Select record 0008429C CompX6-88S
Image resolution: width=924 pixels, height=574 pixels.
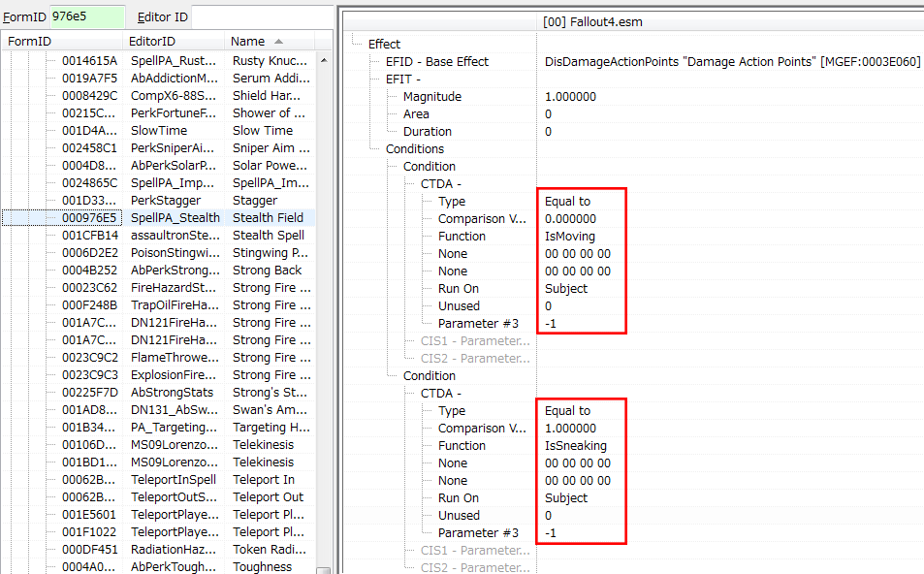pos(158,95)
